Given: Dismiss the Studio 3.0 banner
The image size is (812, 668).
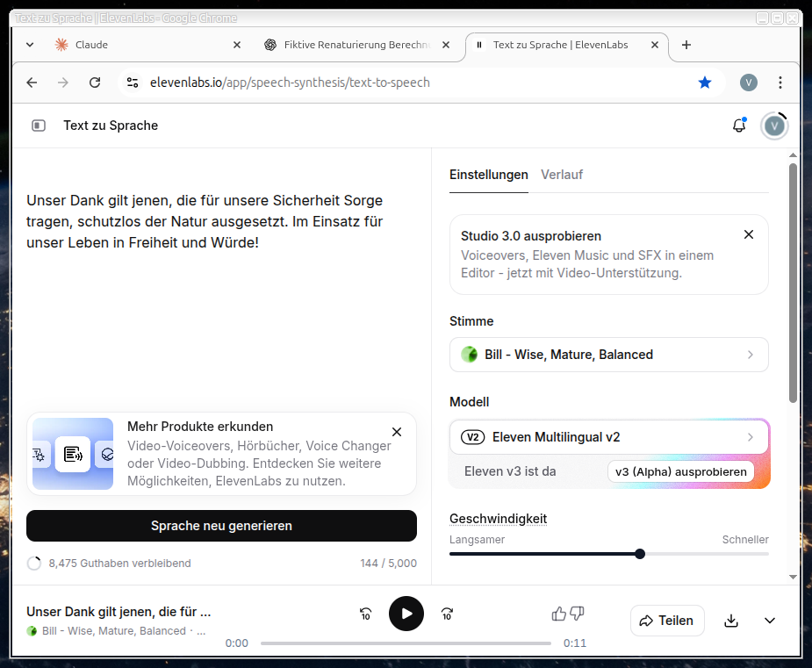Looking at the screenshot, I should [749, 234].
